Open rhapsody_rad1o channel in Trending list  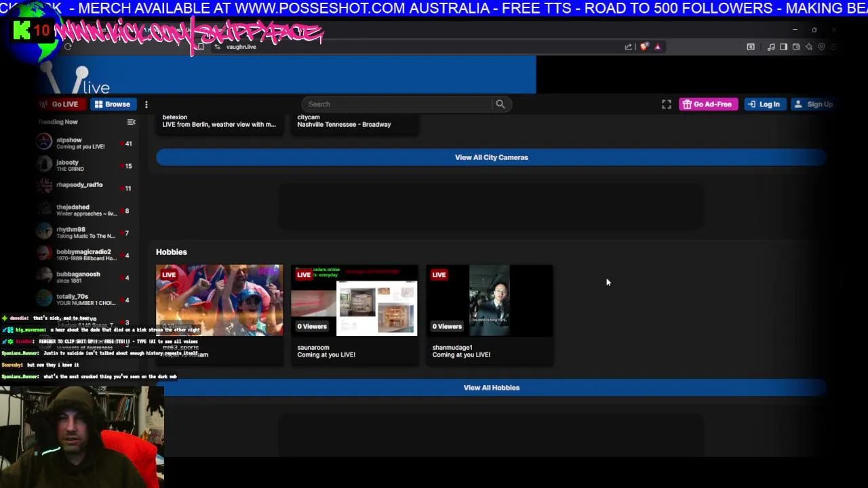86,188
